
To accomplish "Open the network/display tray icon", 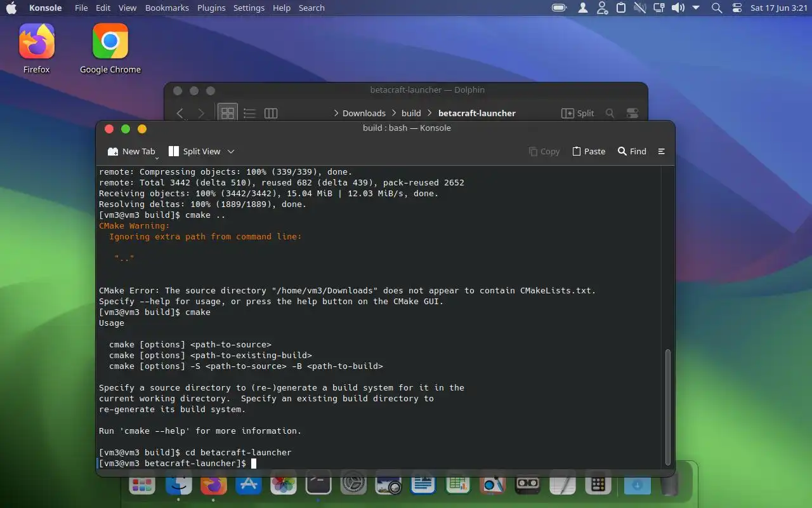I will (x=658, y=8).
